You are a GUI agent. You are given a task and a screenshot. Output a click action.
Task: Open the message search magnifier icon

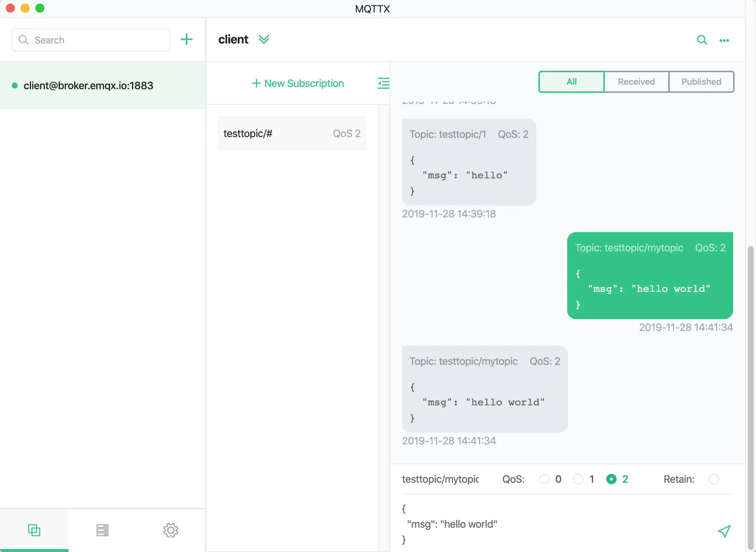702,40
